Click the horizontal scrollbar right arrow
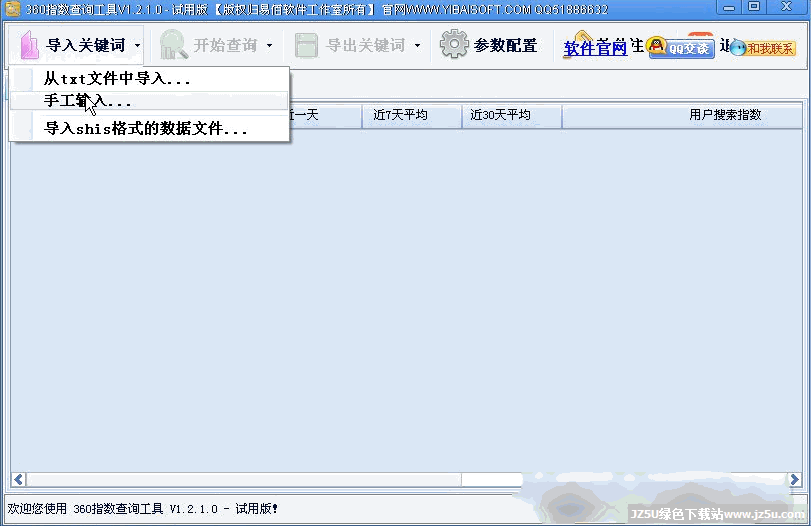Image resolution: width=811 pixels, height=526 pixels. pyautogui.click(x=795, y=479)
